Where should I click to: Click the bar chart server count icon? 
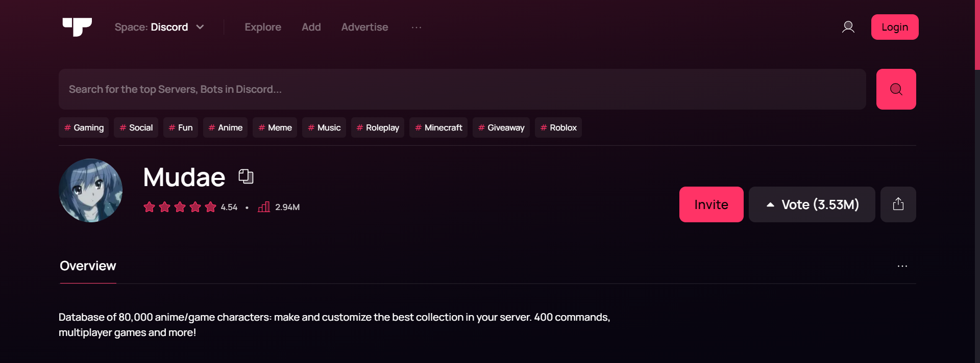coord(264,207)
